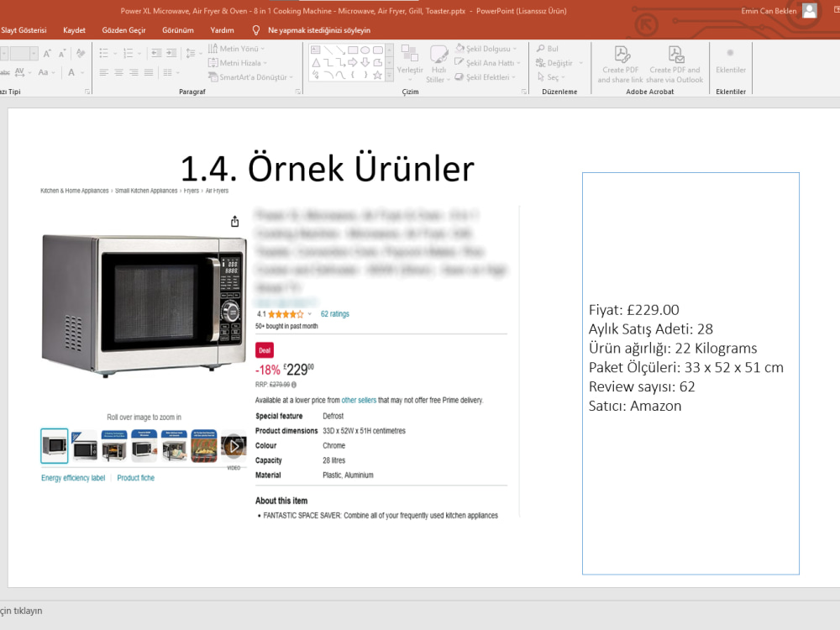This screenshot has height=630, width=840.
Task: Apply numbered list formatting
Action: [x=128, y=53]
